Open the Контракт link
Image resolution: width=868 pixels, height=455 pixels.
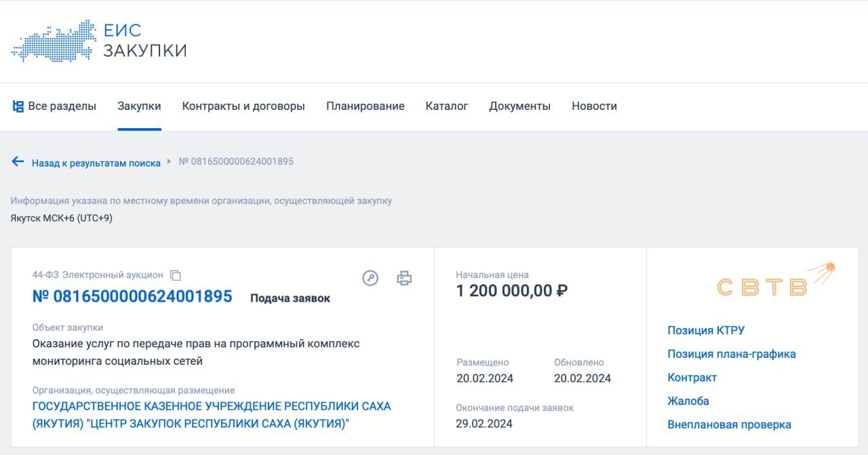692,378
